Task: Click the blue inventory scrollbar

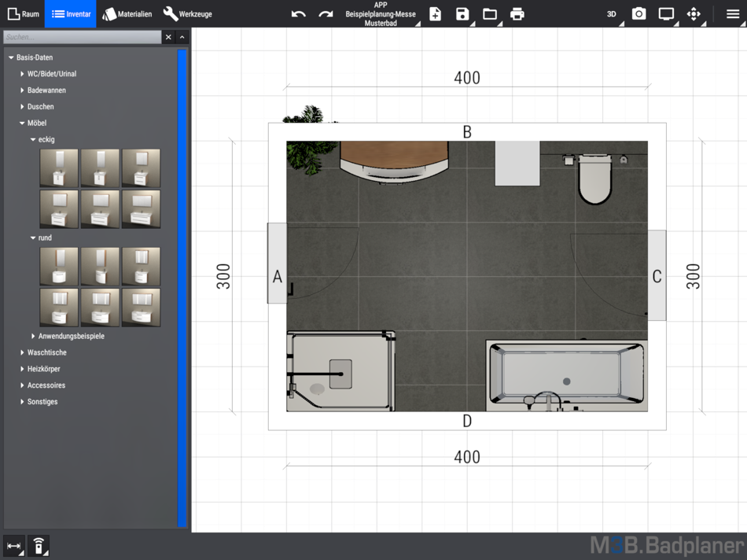Action: [182, 288]
